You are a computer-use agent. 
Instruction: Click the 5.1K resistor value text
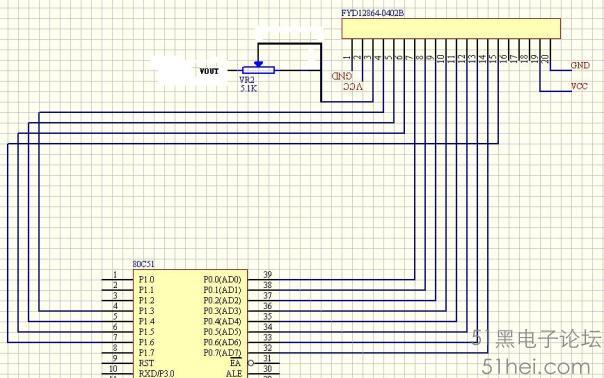pyautogui.click(x=248, y=89)
